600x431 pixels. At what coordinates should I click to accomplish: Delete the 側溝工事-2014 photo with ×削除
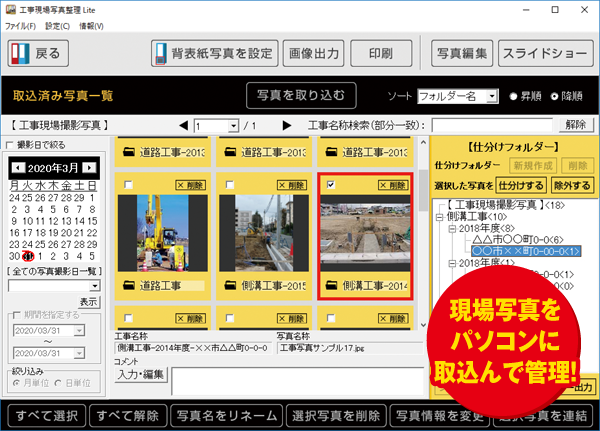coord(393,185)
